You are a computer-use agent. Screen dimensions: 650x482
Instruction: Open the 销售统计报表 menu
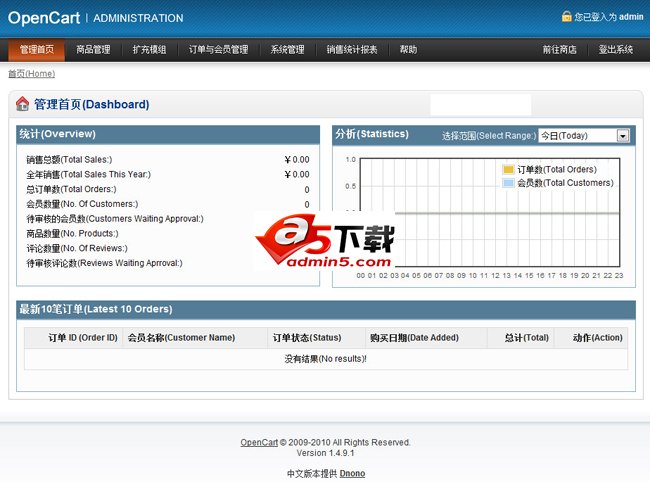pos(352,50)
